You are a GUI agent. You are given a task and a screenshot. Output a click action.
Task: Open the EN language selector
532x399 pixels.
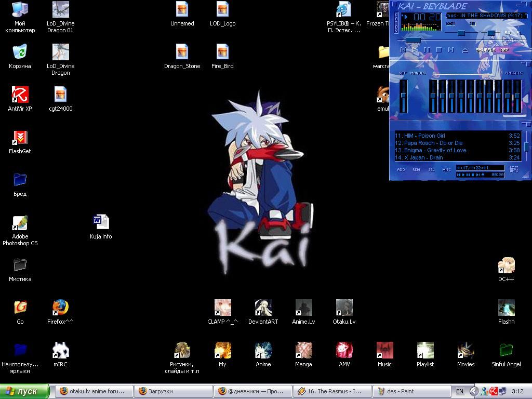(459, 391)
